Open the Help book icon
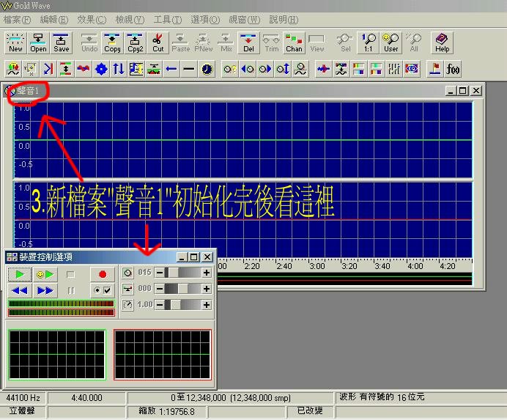507x420 pixels. 442,43
